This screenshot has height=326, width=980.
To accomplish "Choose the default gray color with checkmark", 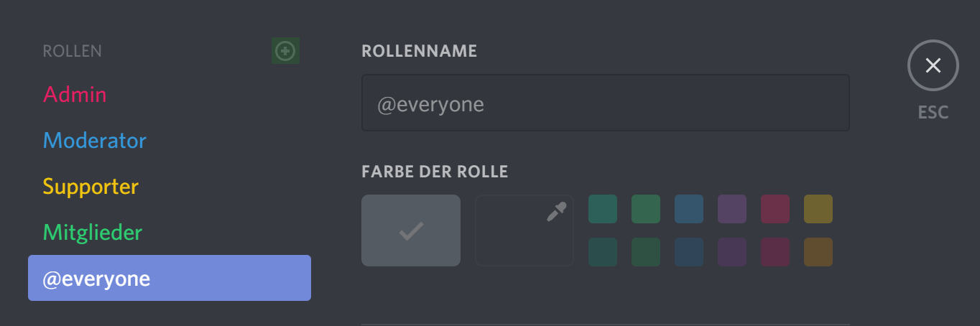I will tap(411, 230).
